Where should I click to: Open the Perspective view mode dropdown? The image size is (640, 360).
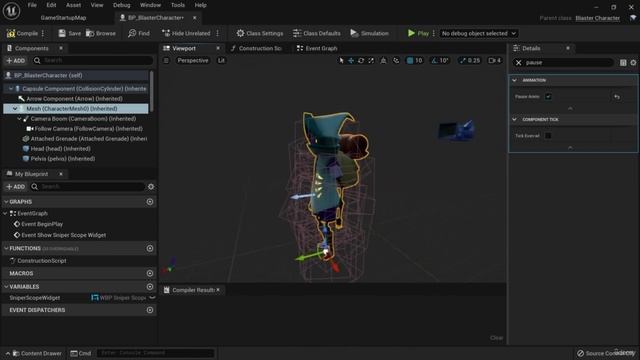[x=193, y=60]
